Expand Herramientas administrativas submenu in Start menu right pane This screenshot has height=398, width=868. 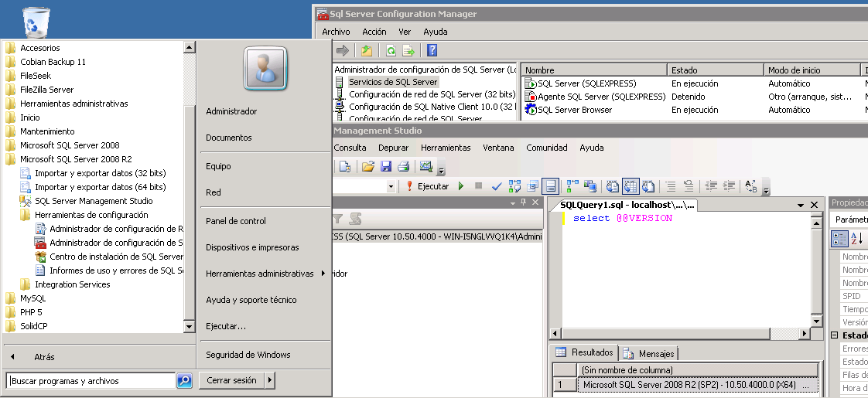[x=323, y=273]
